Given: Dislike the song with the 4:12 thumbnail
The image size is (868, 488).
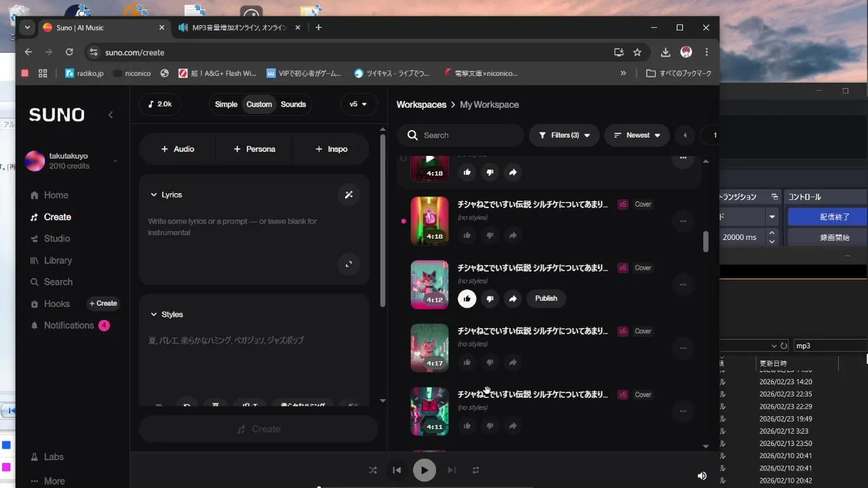Looking at the screenshot, I should tap(490, 298).
